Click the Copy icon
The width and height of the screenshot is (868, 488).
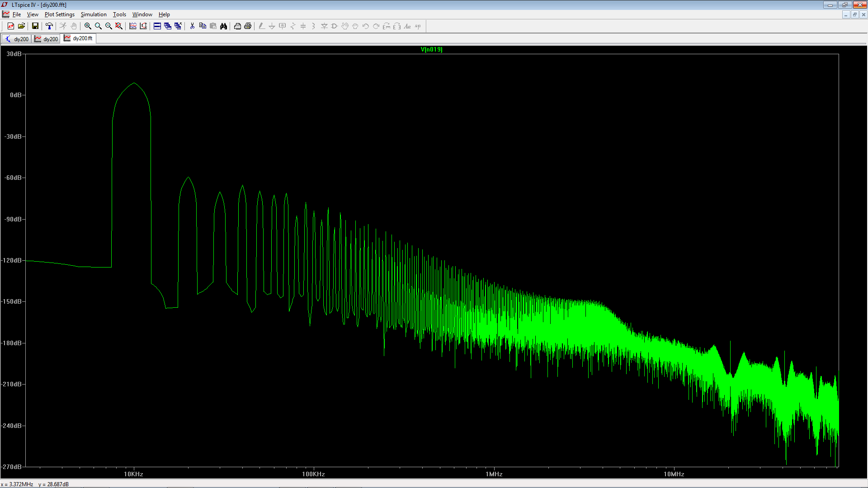point(203,26)
